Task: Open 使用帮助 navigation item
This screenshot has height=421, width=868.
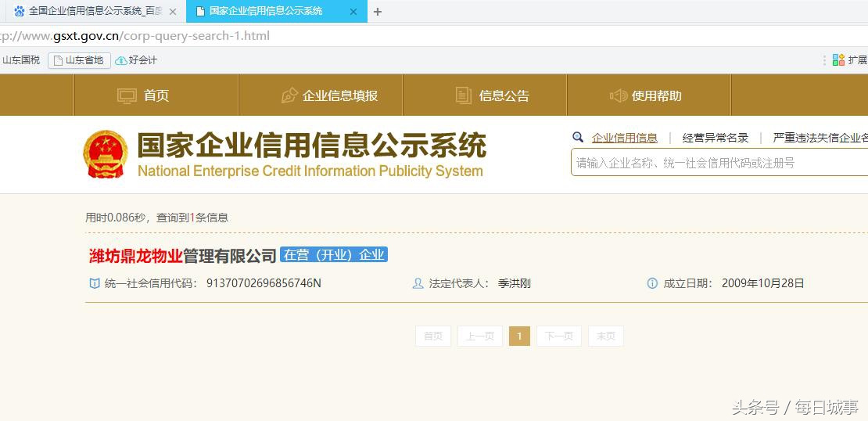Action: pyautogui.click(x=649, y=95)
